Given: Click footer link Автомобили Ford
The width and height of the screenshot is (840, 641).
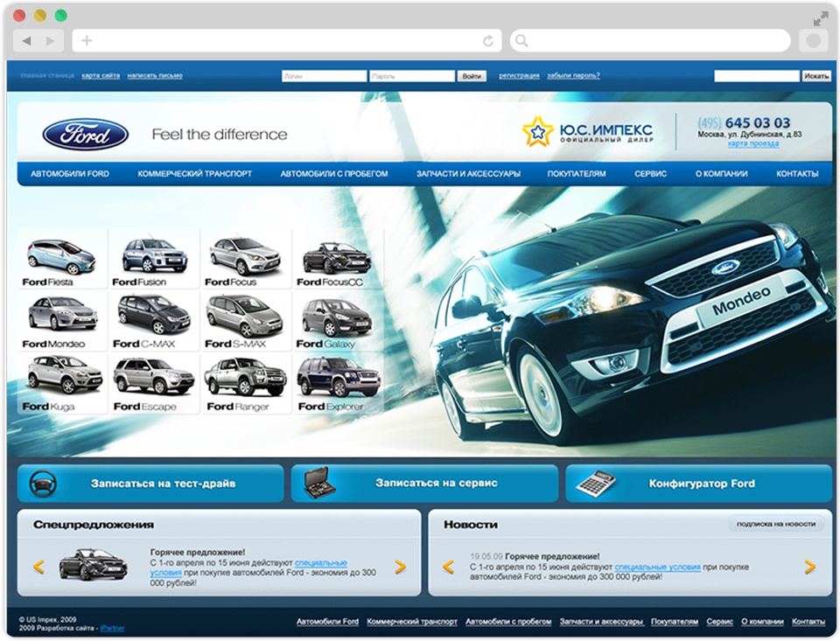Looking at the screenshot, I should coord(327,621).
